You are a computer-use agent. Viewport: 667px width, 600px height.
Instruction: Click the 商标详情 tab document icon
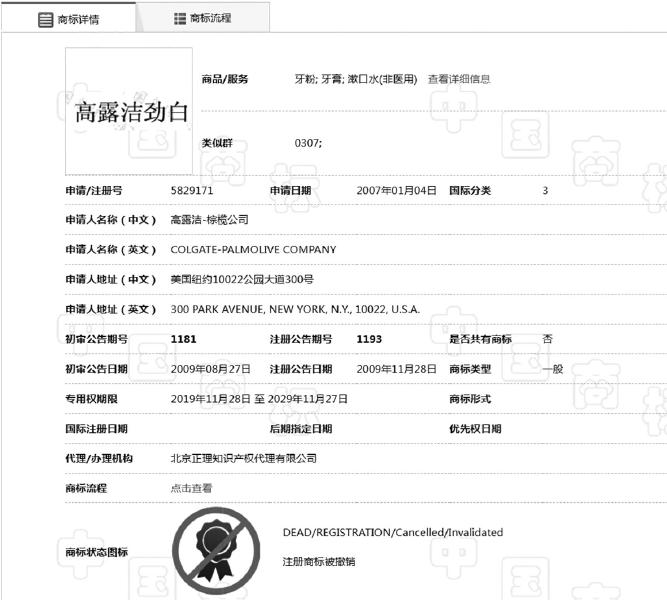46,20
